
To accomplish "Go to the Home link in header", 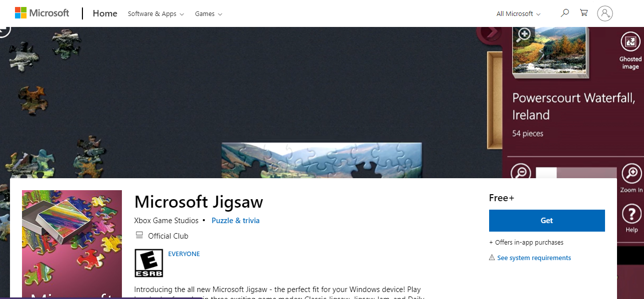I will (105, 13).
